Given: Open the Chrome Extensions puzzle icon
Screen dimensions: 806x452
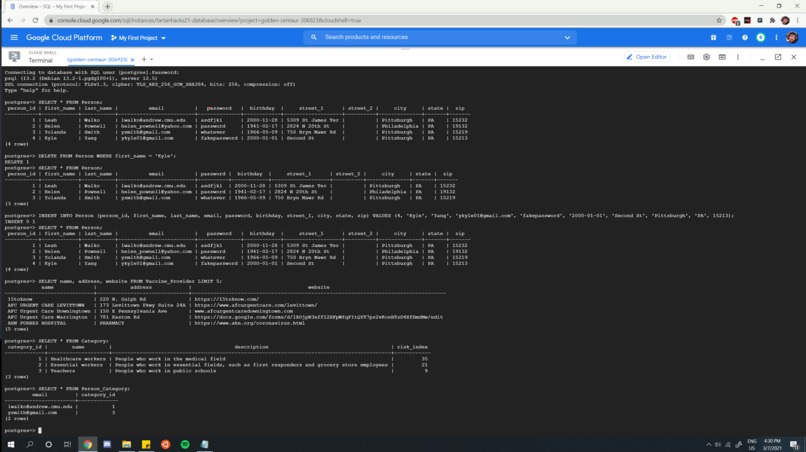Looking at the screenshot, I should [772, 21].
